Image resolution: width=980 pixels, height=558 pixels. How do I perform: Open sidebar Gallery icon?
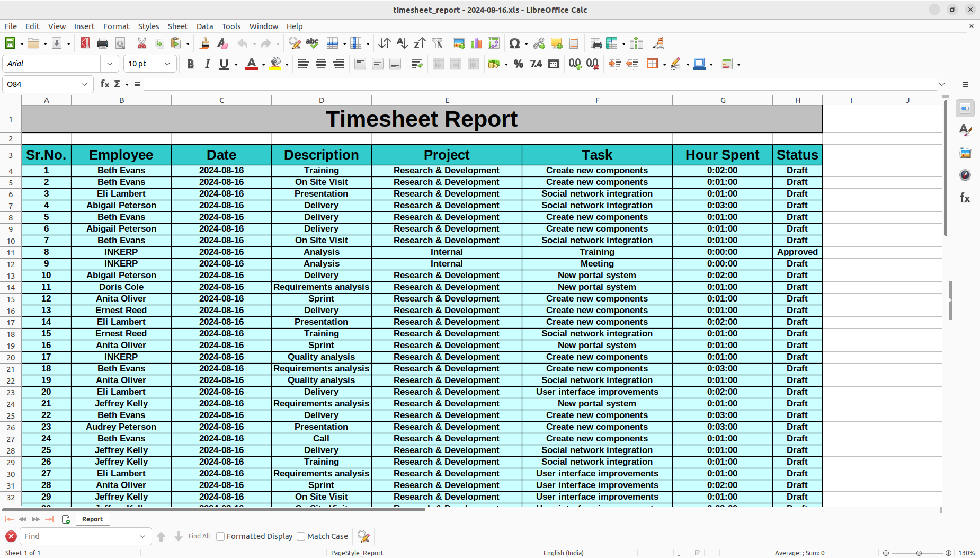pos(965,153)
